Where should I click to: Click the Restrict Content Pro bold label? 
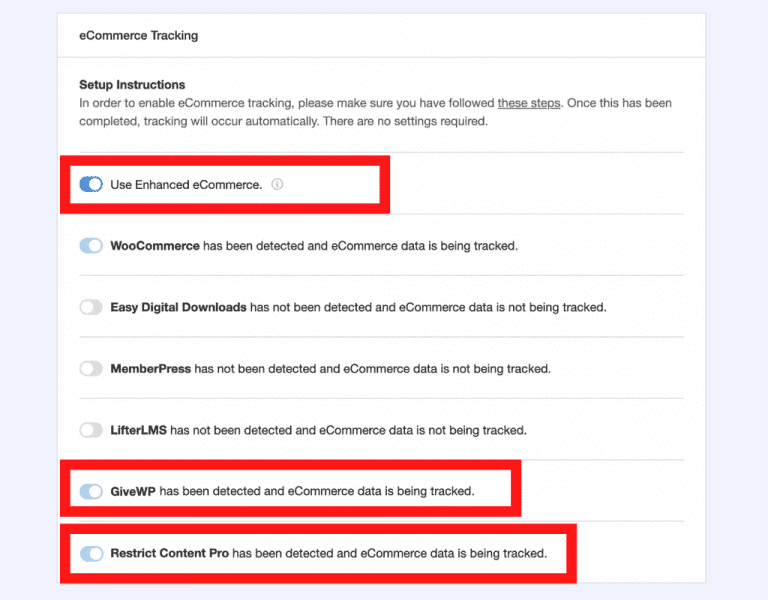[169, 553]
